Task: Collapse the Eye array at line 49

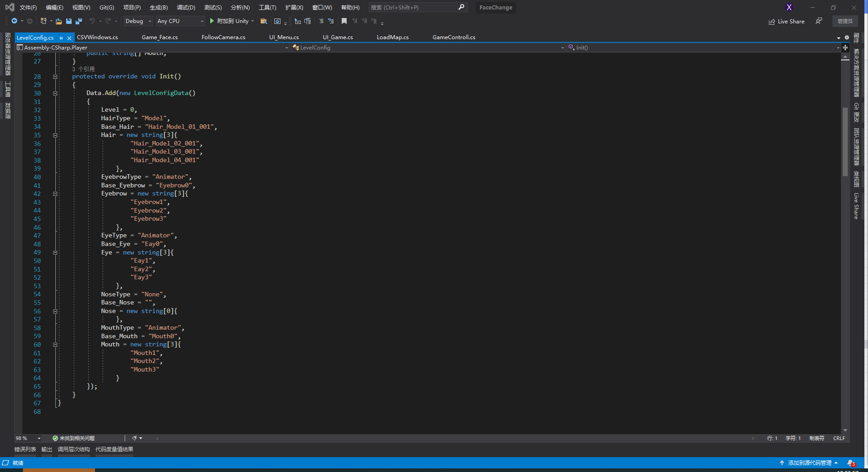Action: tap(55, 253)
